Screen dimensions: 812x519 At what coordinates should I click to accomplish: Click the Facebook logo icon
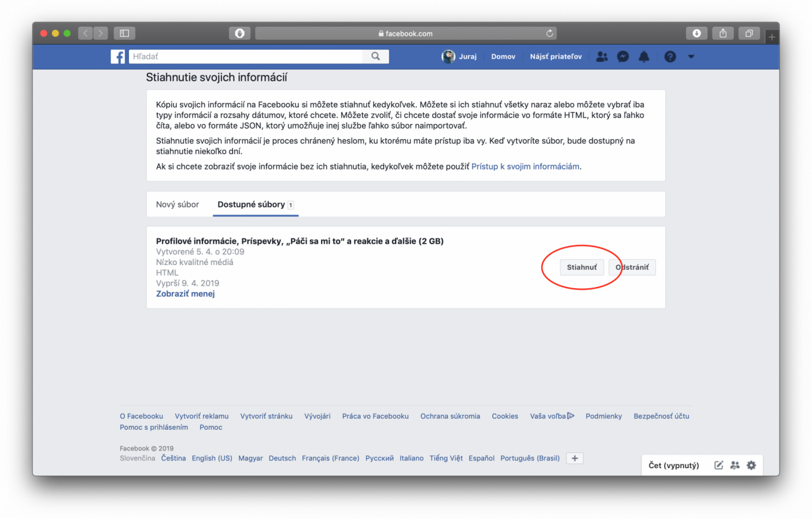coord(118,56)
